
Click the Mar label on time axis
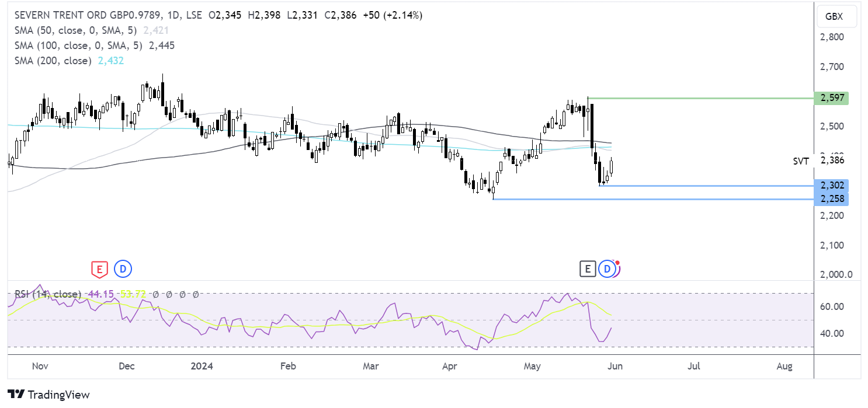tap(371, 367)
